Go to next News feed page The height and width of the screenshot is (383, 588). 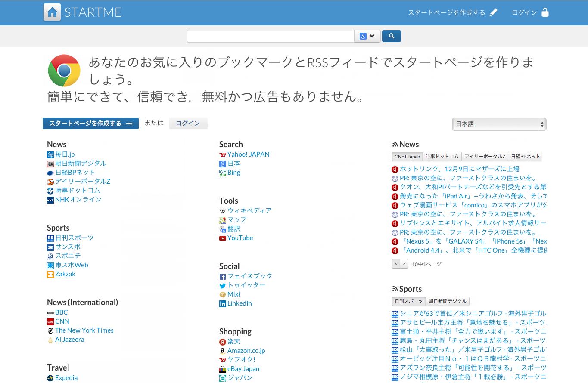404,264
